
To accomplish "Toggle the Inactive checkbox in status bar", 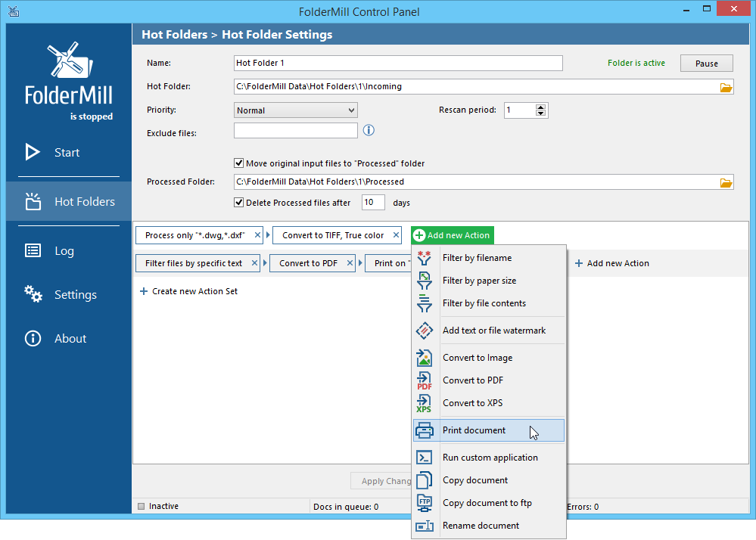I will [142, 506].
